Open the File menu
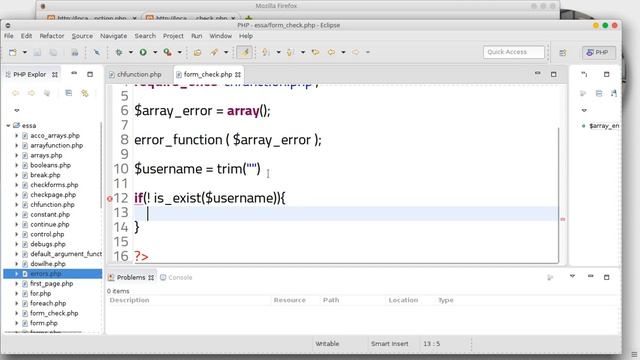Screen dimensions: 640x360 pos(9,36)
